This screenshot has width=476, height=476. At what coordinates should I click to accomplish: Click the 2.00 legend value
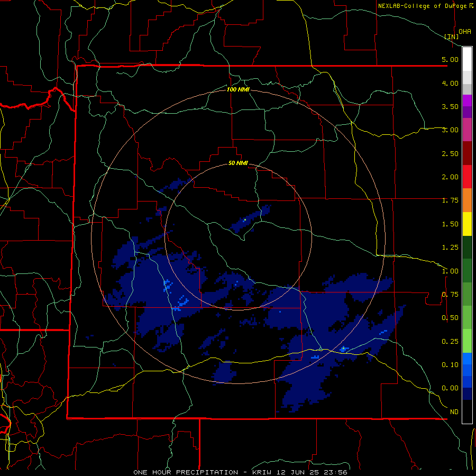[450, 177]
